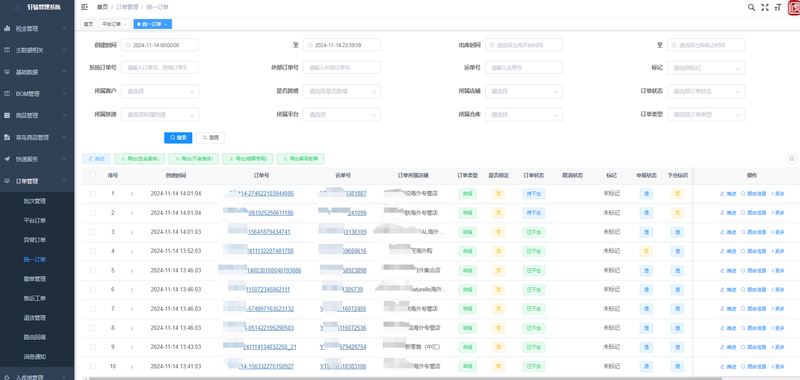Expand row 3 details chevron

tap(132, 232)
